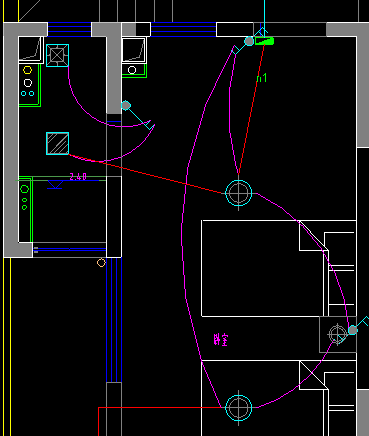Click the green distribution box symbol
This screenshot has height=436, width=369.
(x=265, y=41)
